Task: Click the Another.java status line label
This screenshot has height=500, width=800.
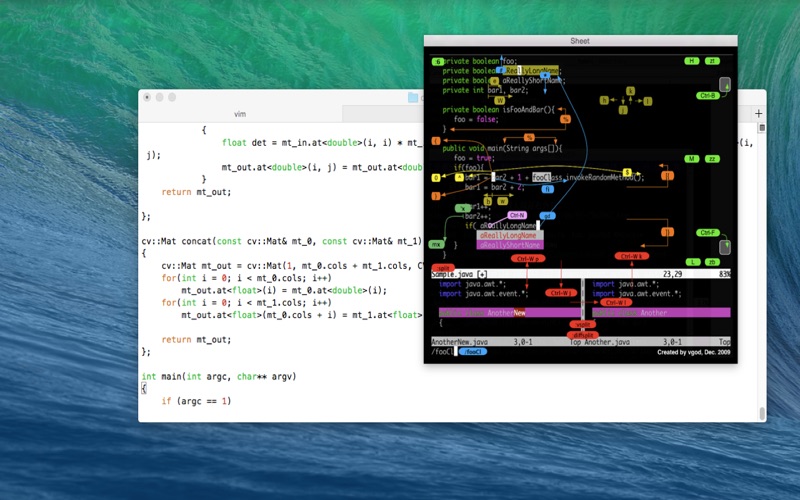Action: click(x=607, y=342)
